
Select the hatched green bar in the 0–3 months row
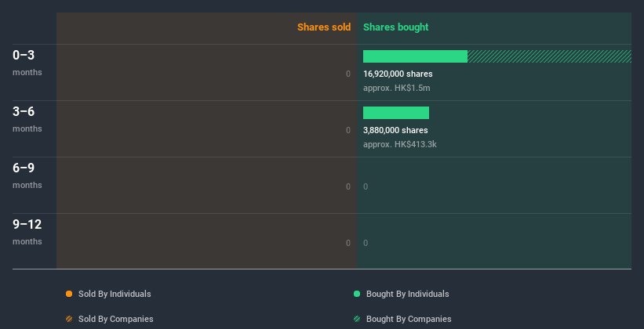pyautogui.click(x=550, y=56)
